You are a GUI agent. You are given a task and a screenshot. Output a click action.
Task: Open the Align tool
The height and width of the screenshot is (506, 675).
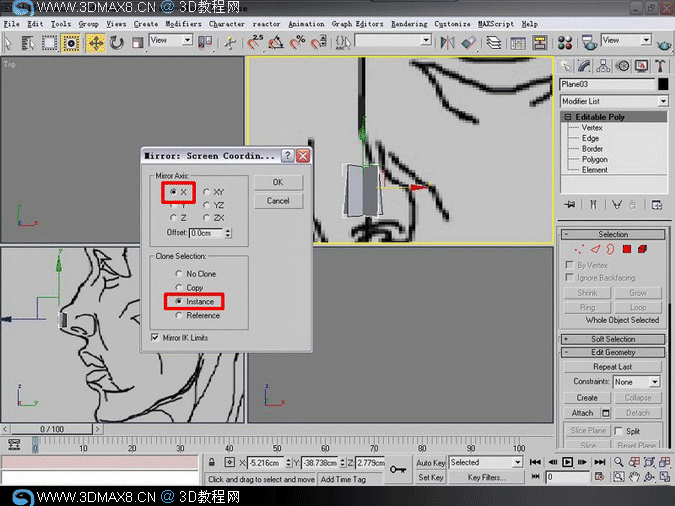coord(468,43)
